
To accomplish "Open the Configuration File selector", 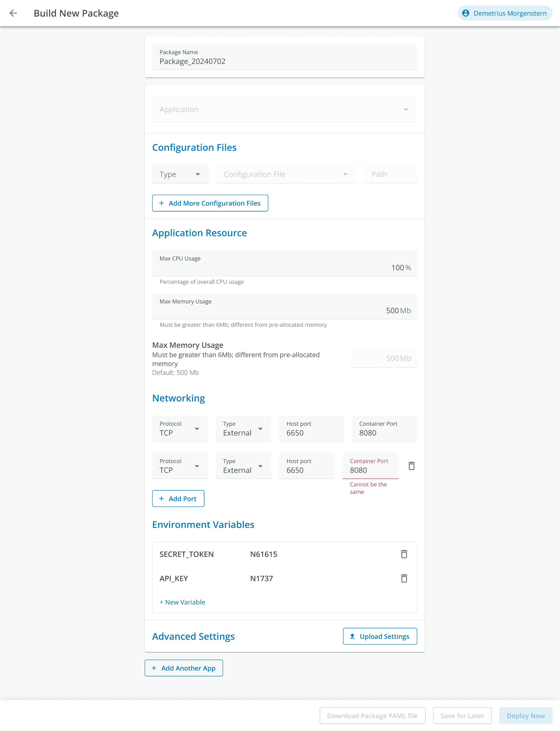I will (x=286, y=174).
